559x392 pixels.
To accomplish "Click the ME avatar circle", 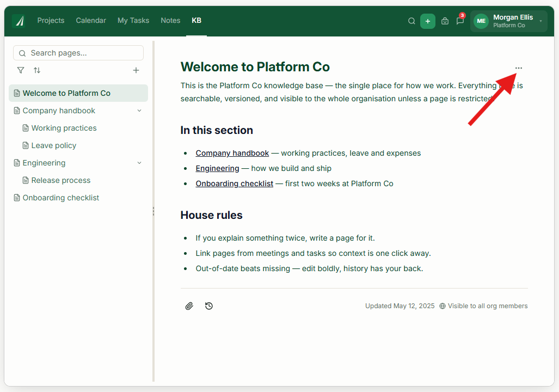I will coord(481,21).
